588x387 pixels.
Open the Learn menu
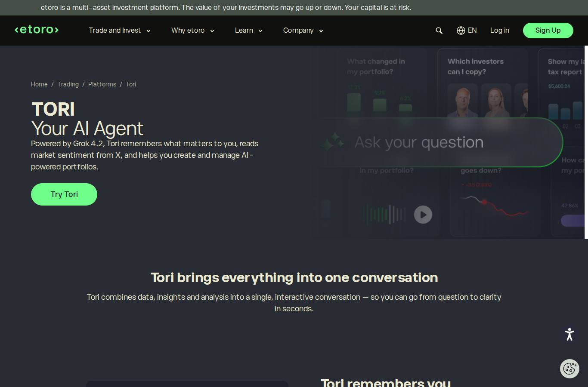pyautogui.click(x=244, y=31)
